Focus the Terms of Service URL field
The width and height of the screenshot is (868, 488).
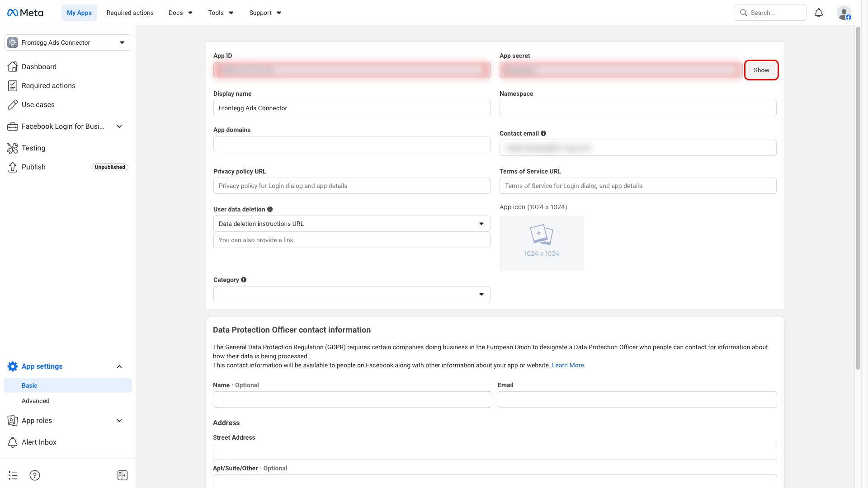point(638,186)
